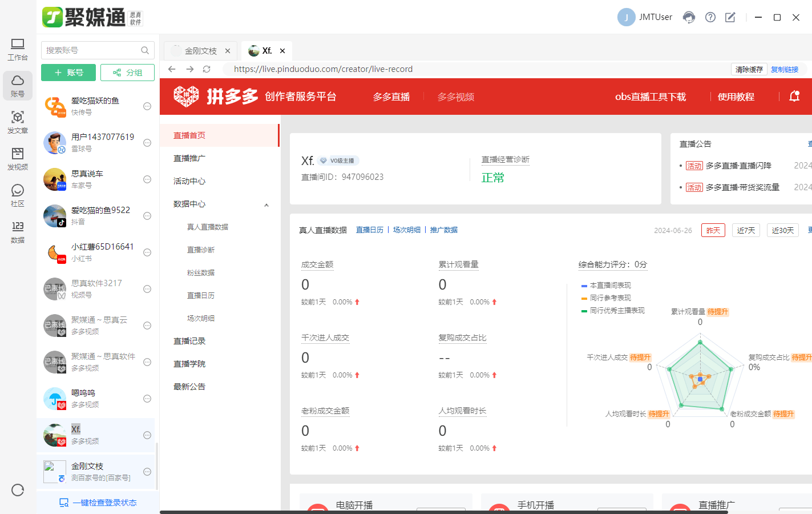The image size is (812, 514).
Task: Open options menu for 爱吃猫妖的鱼 account
Action: (147, 106)
